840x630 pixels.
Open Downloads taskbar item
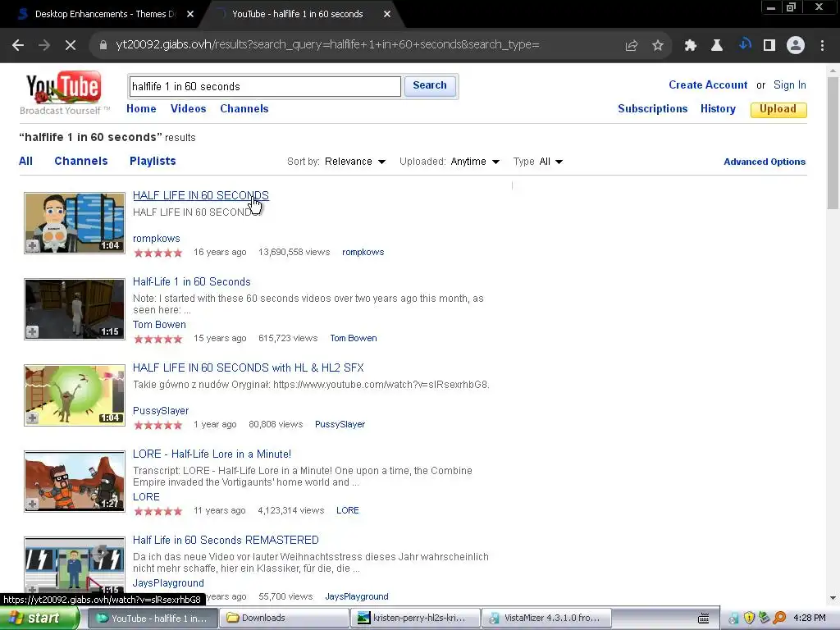tap(283, 619)
